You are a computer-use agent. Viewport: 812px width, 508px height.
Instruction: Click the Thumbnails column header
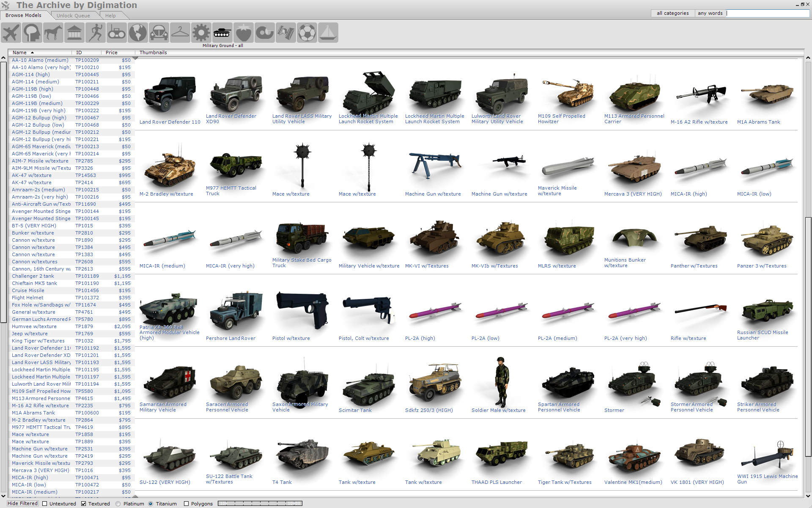pos(153,52)
